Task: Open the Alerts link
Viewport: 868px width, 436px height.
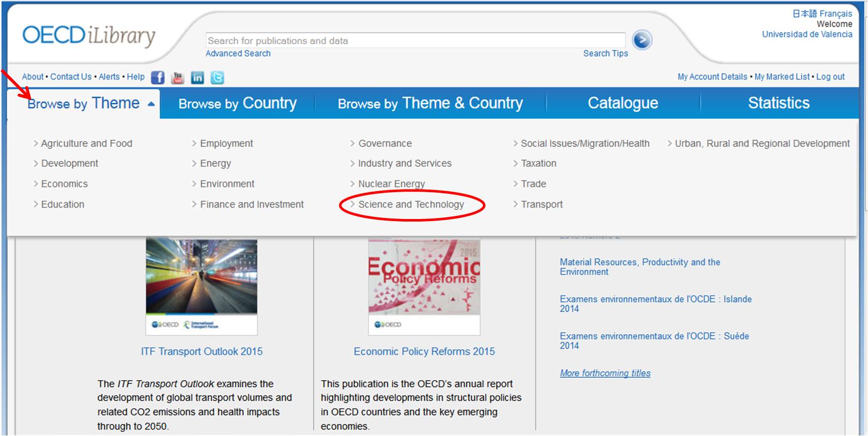Action: [x=109, y=77]
